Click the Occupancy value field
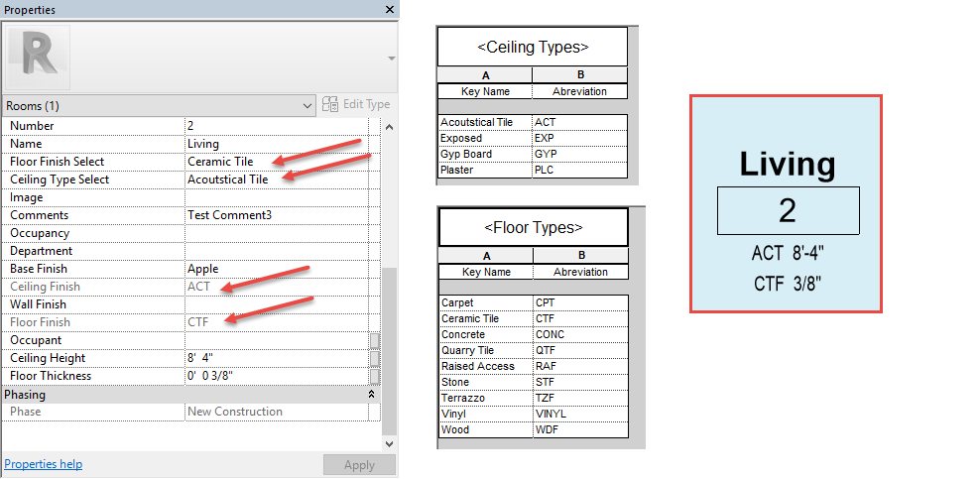This screenshot has width=980, height=479. (277, 233)
